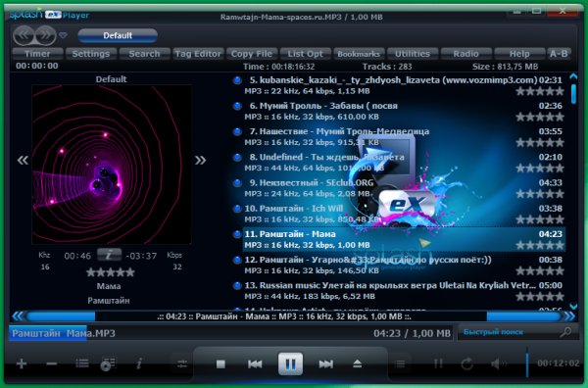Skip to previous track
The height and width of the screenshot is (388, 588).
(x=255, y=364)
